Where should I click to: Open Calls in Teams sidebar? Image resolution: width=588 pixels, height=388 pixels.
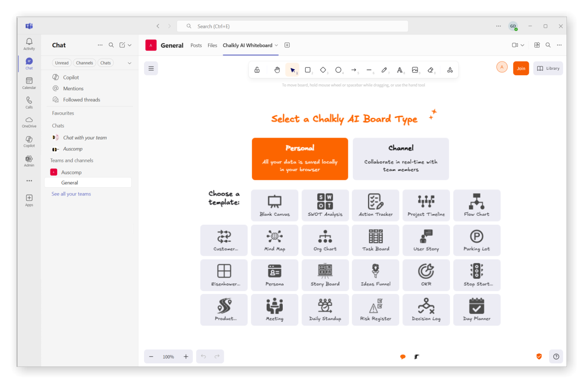pyautogui.click(x=29, y=103)
